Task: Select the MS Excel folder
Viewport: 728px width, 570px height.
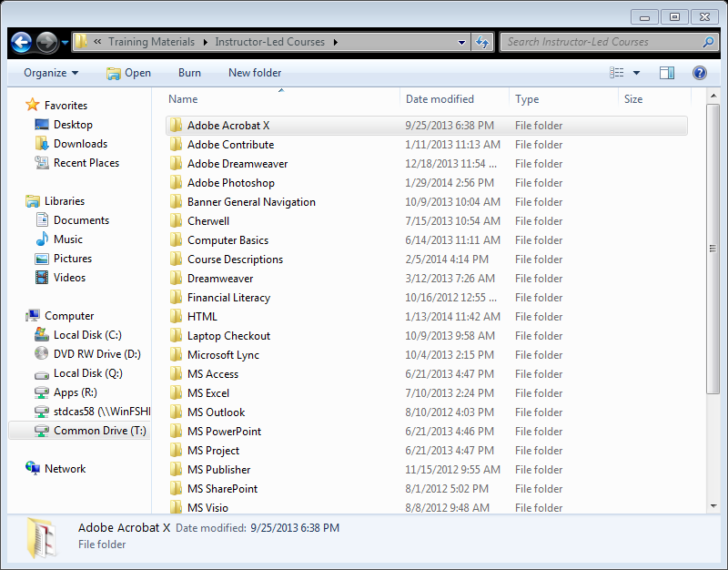Action: (x=208, y=393)
